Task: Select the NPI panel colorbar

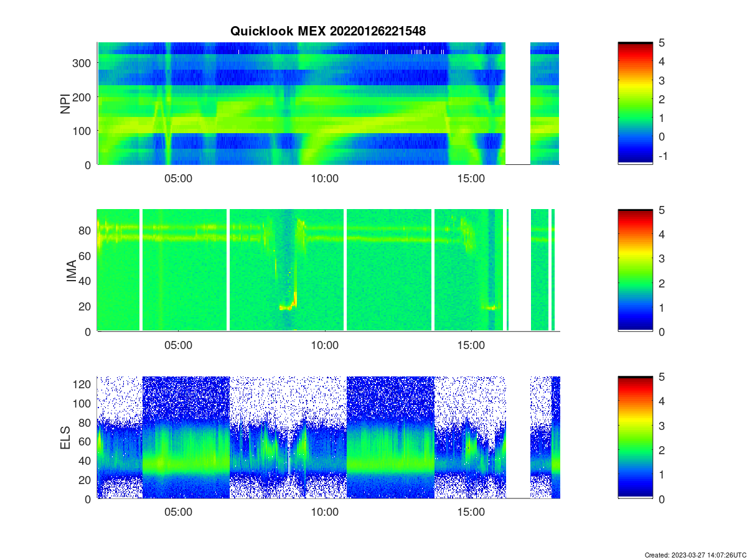Action: (x=636, y=103)
